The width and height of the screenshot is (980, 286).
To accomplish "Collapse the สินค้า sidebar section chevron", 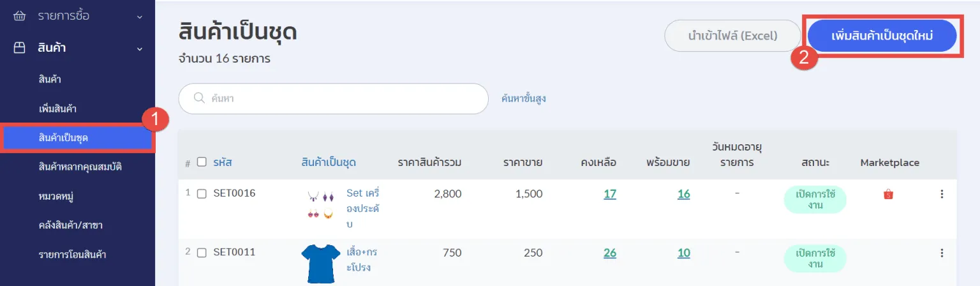I will 140,49.
